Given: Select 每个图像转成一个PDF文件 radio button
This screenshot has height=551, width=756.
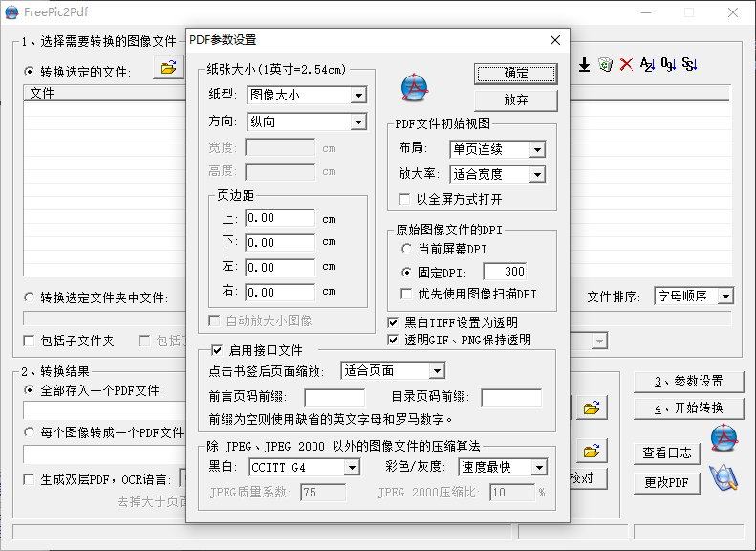Looking at the screenshot, I should 29,431.
